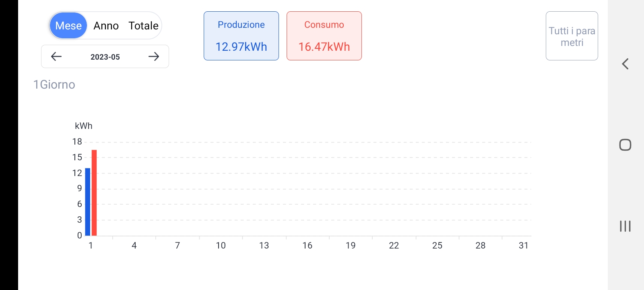
Task: Open the Tutti i parametri selector
Action: (x=572, y=36)
